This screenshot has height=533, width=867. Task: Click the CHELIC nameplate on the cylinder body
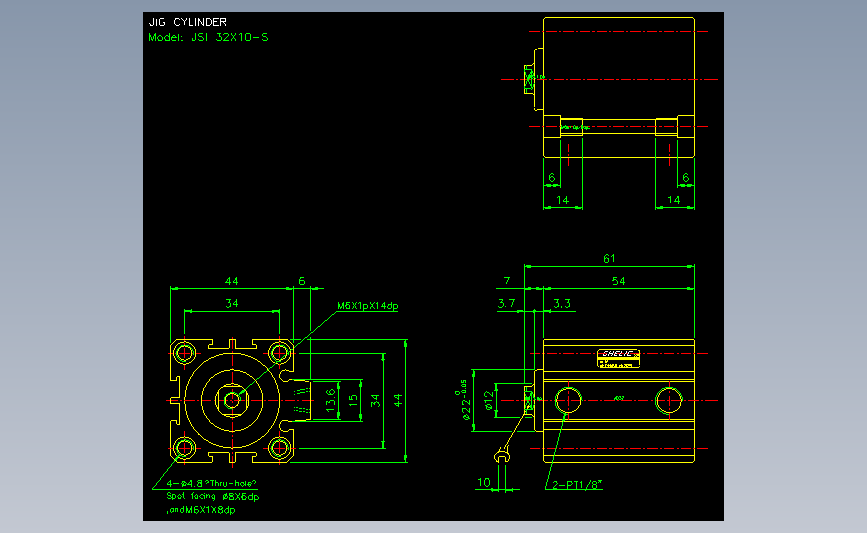[x=619, y=358]
